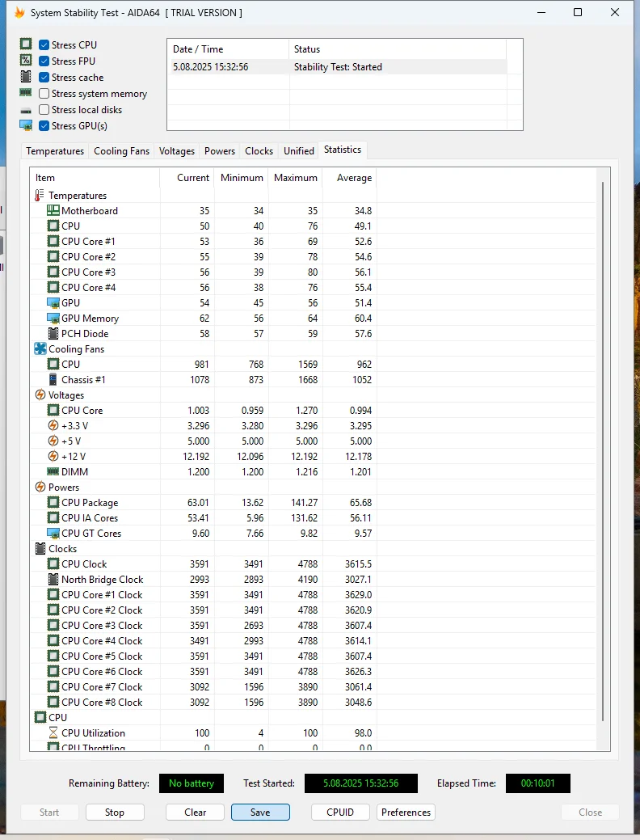Click the Item column header
The width and height of the screenshot is (640, 840).
coord(95,178)
